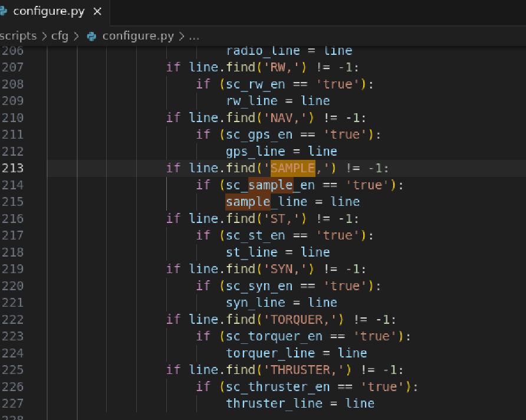Click the Python icon in configure.py tab
The image size is (526, 420).
tap(4, 11)
